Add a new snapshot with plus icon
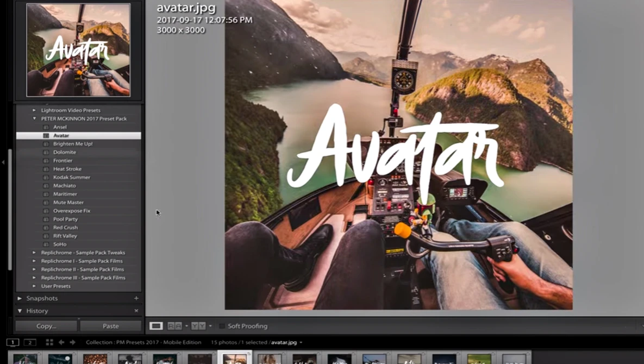 point(136,298)
